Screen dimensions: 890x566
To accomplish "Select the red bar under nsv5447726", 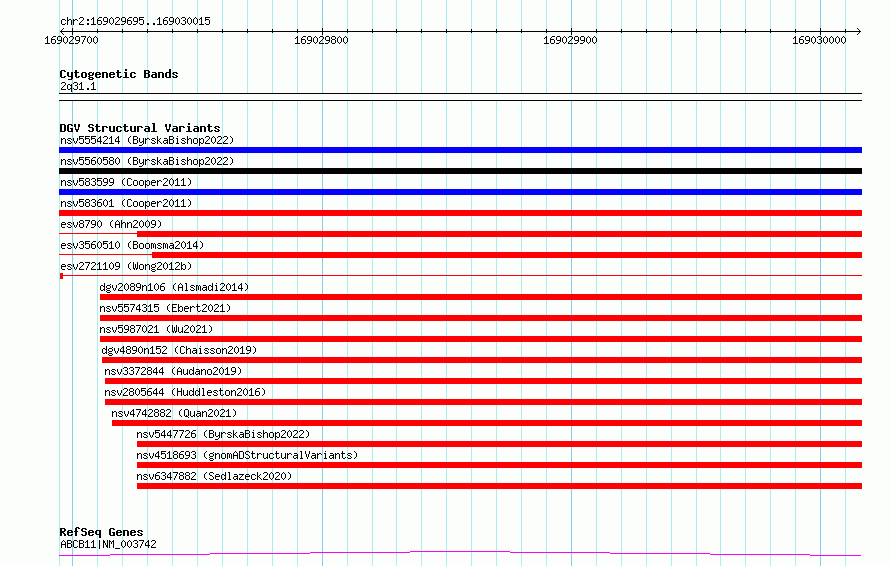I will click(499, 444).
